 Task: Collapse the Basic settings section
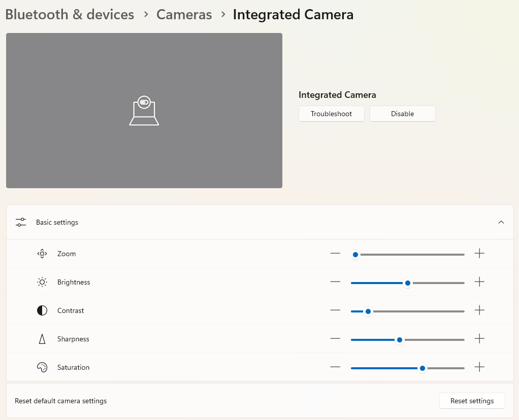[x=501, y=222]
